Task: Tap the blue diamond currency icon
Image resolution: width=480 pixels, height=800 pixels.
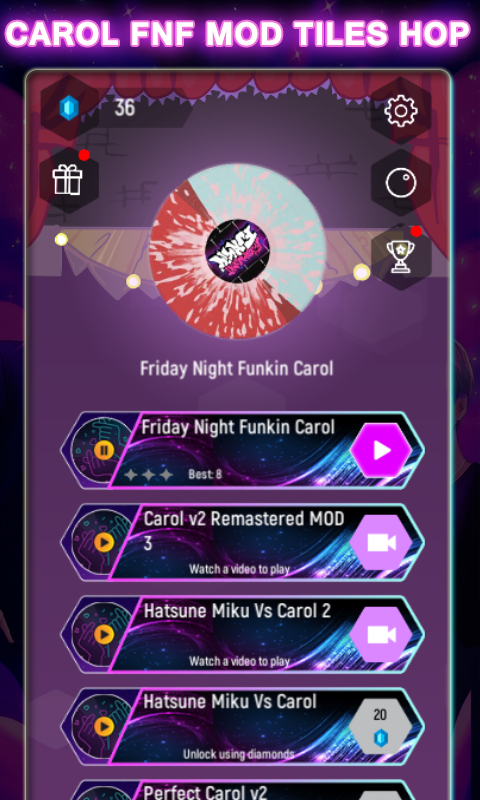Action: pos(69,108)
